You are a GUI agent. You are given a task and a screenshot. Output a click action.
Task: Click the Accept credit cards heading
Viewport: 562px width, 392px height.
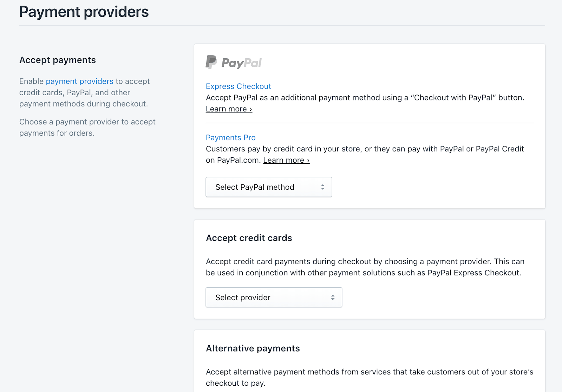point(249,238)
